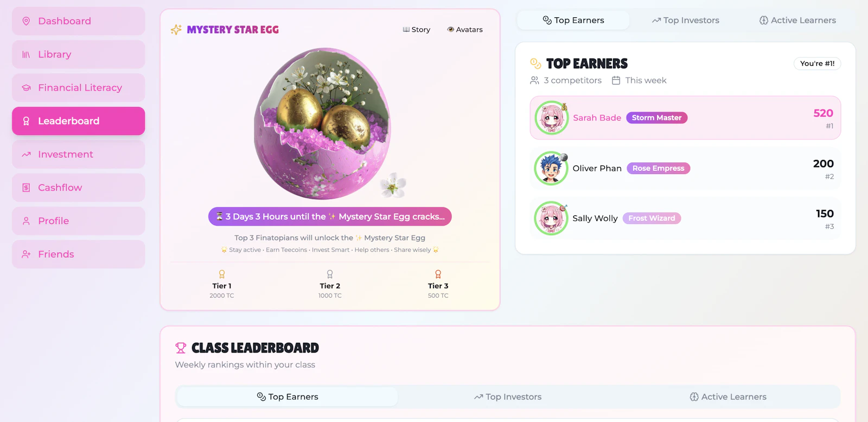Open the Dashboard sidebar item
The height and width of the screenshot is (422, 868).
click(x=78, y=21)
